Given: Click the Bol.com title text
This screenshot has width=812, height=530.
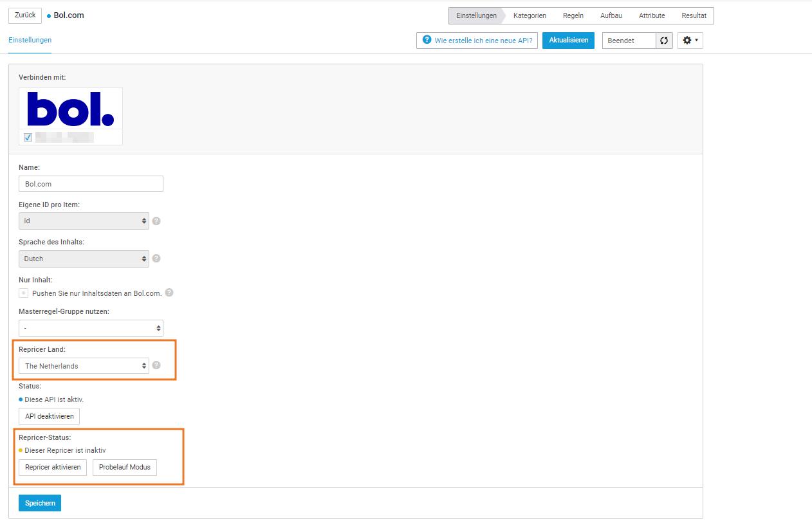Looking at the screenshot, I should point(69,15).
